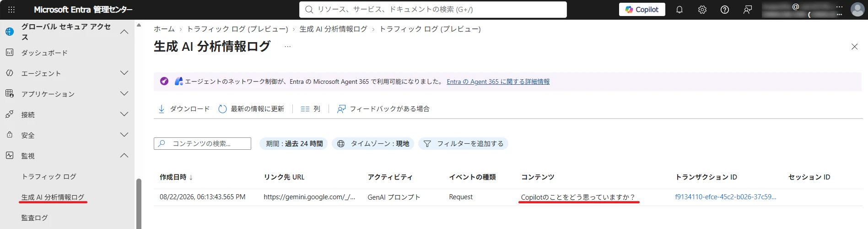Expand the エージェント menu chevron
The image size is (868, 229).
(124, 73)
